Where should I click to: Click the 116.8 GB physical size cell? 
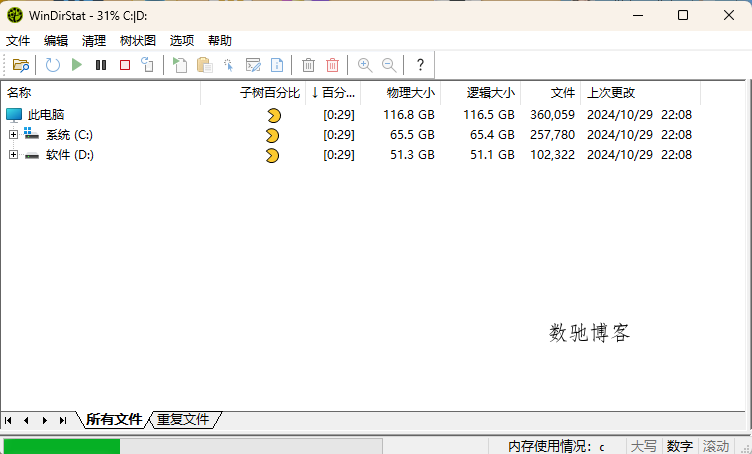[409, 115]
